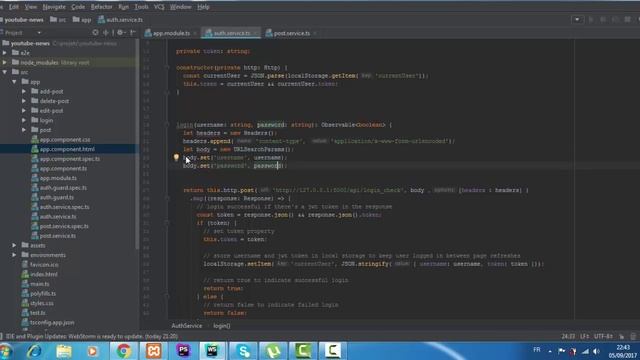Click the youtube-news navigation bar breadcrumb
This screenshot has height=360, width=640.
point(22,20)
